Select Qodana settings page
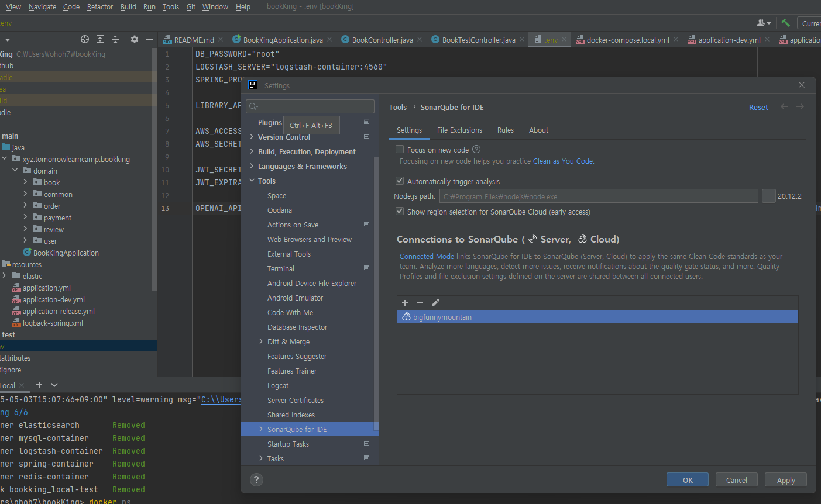The image size is (821, 504). pyautogui.click(x=280, y=210)
